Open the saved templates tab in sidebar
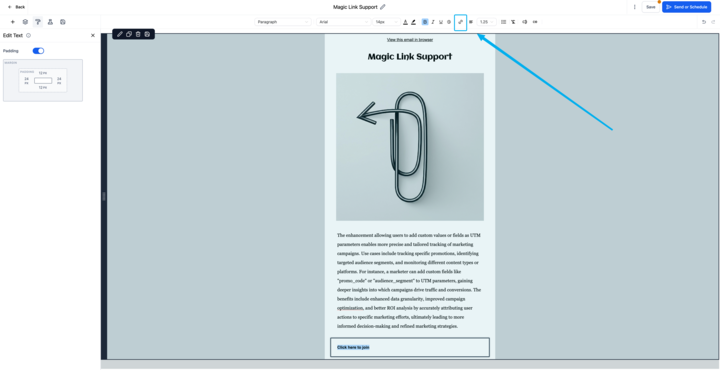This screenshot has height=370, width=720. (63, 22)
